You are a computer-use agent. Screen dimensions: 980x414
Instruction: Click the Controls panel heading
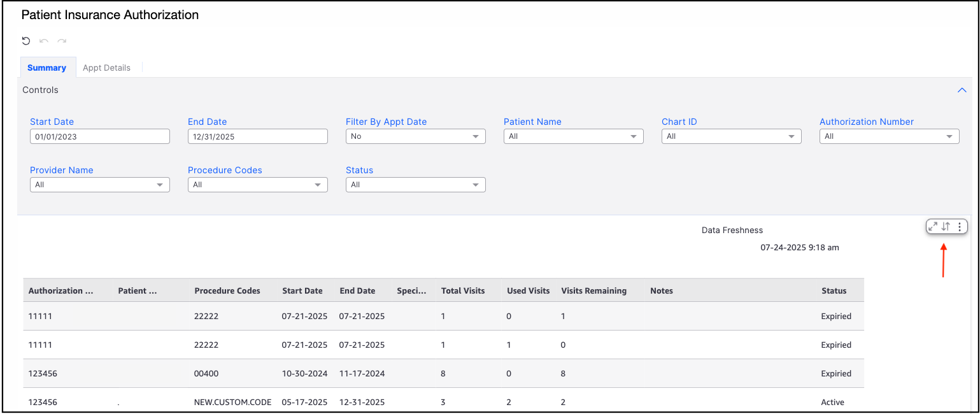40,90
